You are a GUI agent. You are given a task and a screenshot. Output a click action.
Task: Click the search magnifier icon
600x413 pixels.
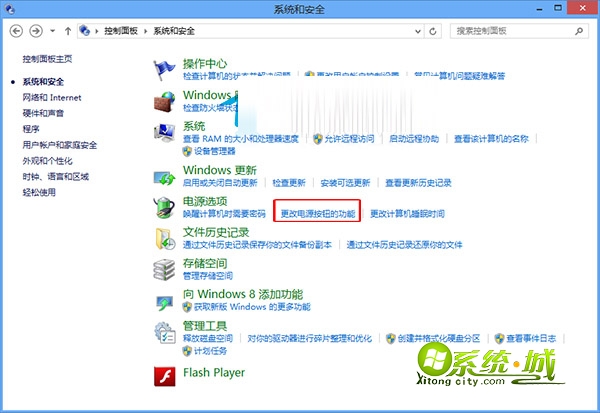pyautogui.click(x=579, y=31)
